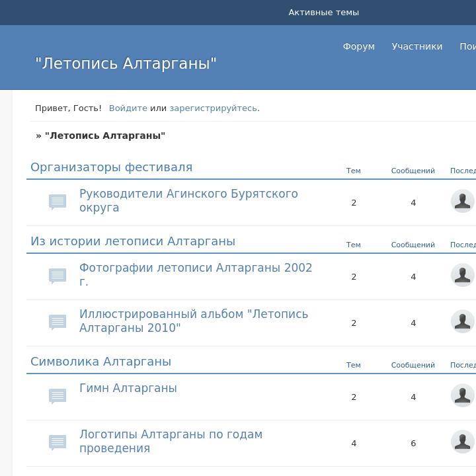Click the "Летопись Алтарганы" site title
The height and width of the screenshot is (476, 476).
[x=126, y=63]
